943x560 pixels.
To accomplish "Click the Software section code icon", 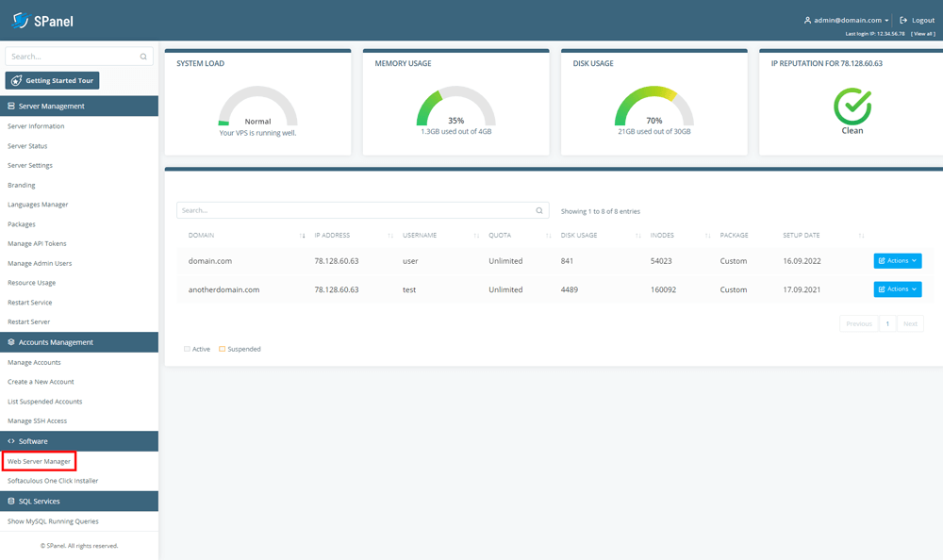I will [10, 441].
